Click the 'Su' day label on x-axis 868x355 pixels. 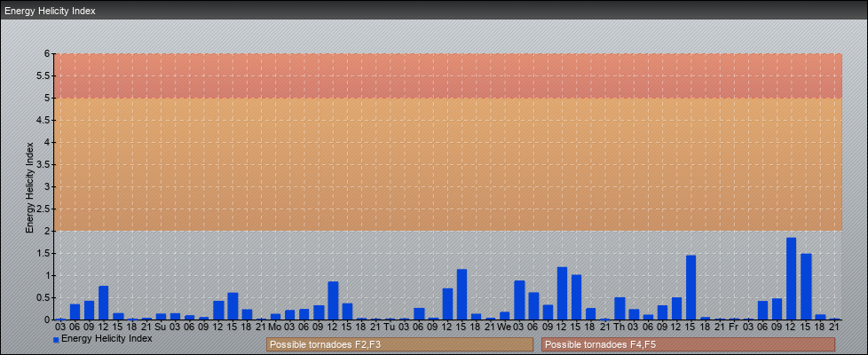point(161,327)
